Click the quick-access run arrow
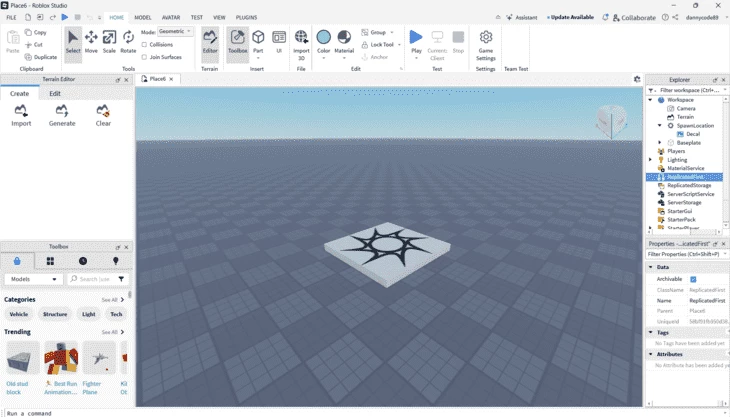 (x=65, y=17)
